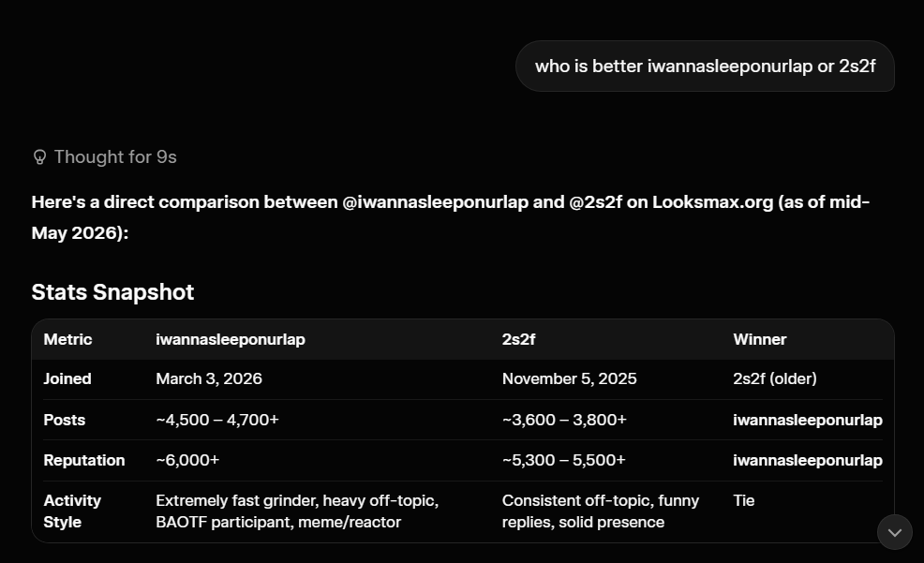Click the iwannasleeponurlap column header

231,339
